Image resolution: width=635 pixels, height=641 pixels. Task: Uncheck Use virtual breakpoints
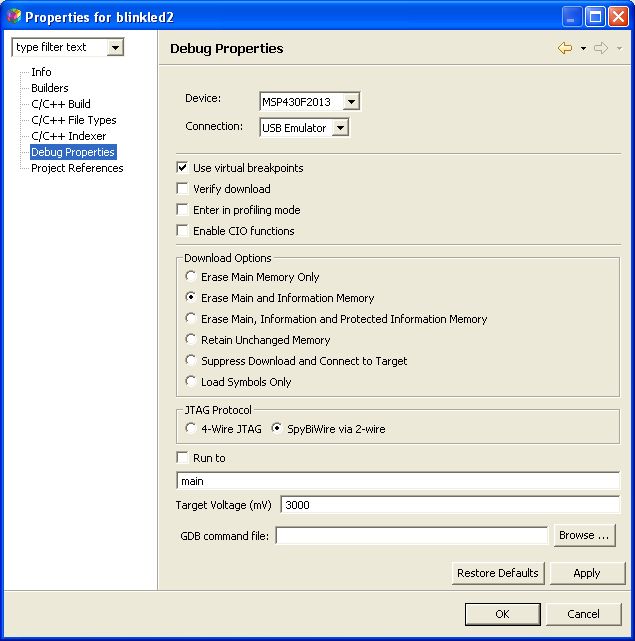[x=182, y=168]
